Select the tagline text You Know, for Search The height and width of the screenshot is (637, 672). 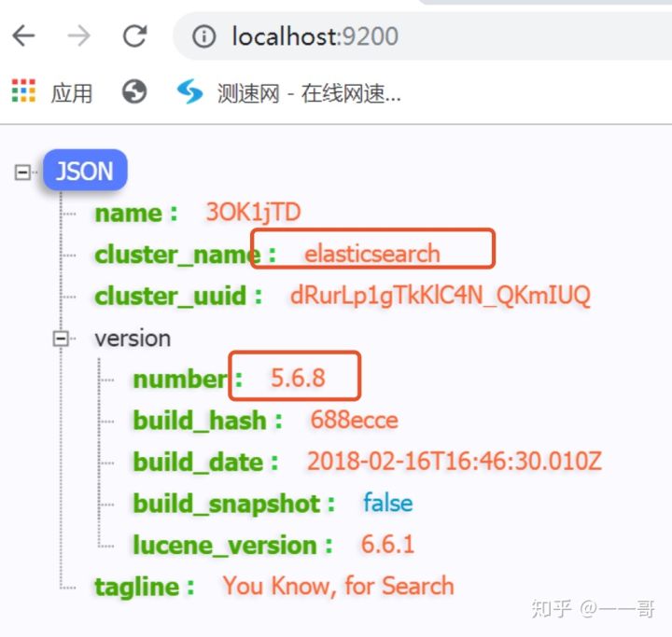[x=338, y=587]
